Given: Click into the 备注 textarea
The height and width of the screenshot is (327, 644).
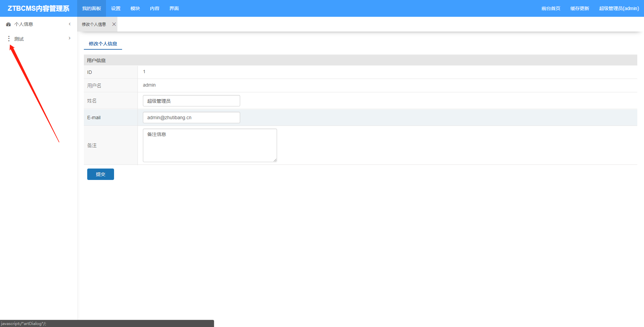Looking at the screenshot, I should click(210, 145).
